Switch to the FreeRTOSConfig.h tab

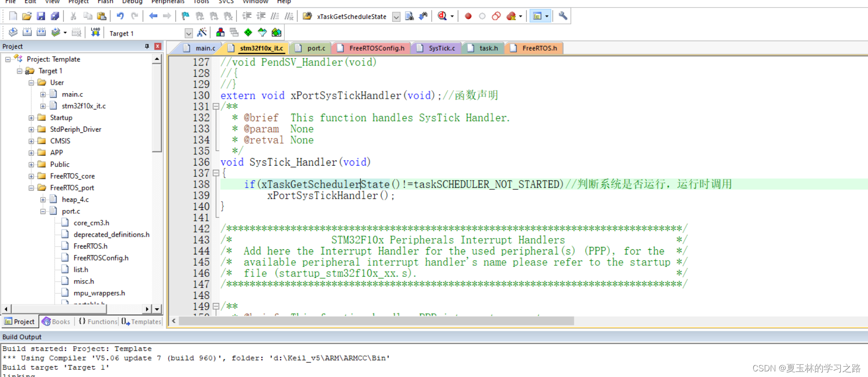point(371,48)
